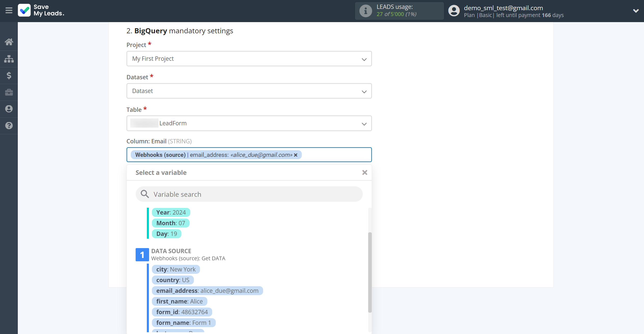Open the profile sidebar icon

click(9, 109)
